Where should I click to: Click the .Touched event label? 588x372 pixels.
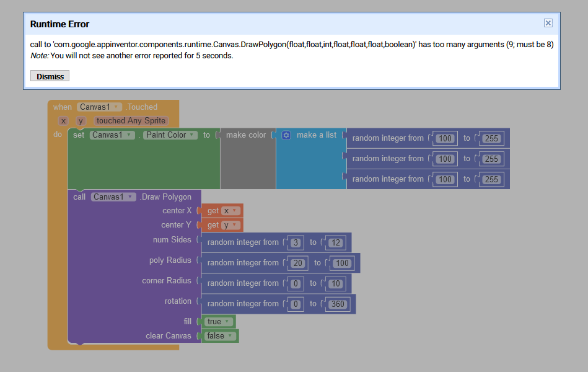click(141, 107)
